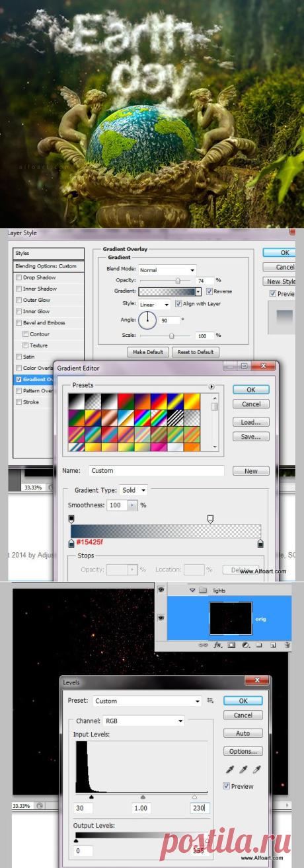Toggle the Align with Layer checkbox
The width and height of the screenshot is (304, 868).
(178, 304)
